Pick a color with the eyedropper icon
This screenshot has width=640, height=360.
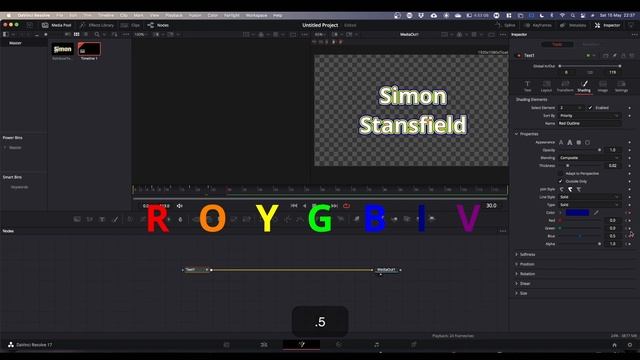coord(596,213)
